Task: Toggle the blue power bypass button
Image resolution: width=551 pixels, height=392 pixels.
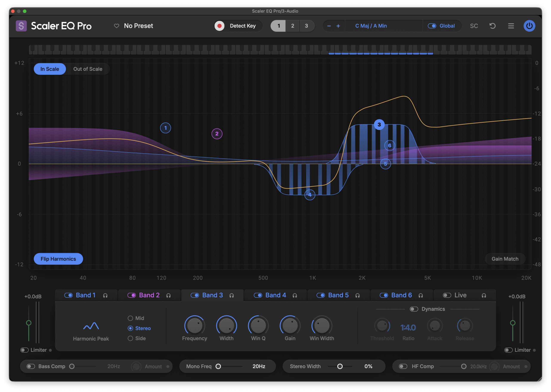Action: [x=529, y=26]
